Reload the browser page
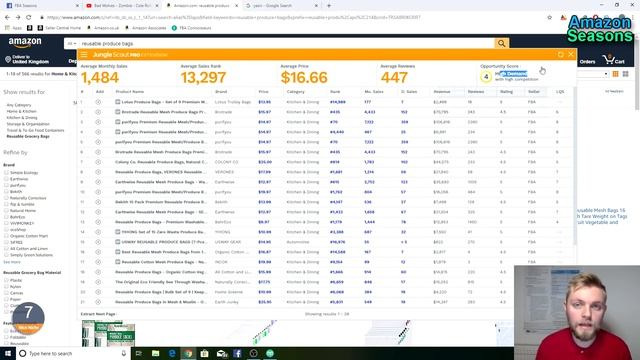 (x=29, y=17)
